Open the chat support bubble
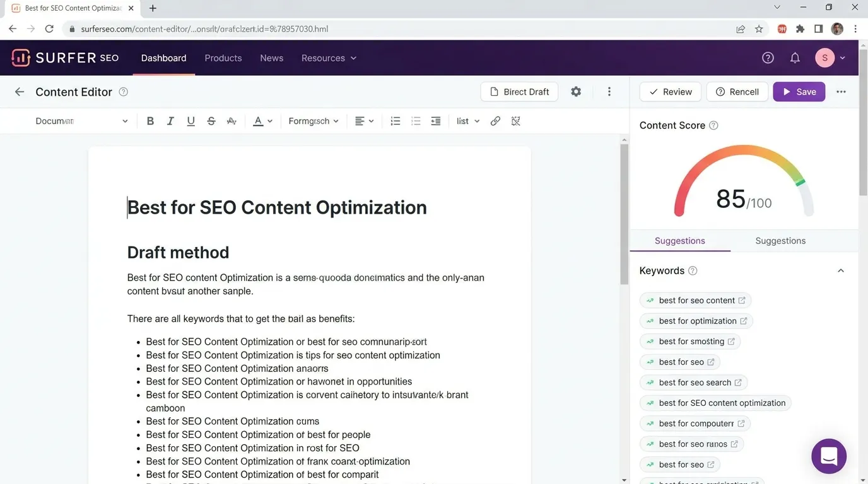The width and height of the screenshot is (868, 484). click(829, 456)
